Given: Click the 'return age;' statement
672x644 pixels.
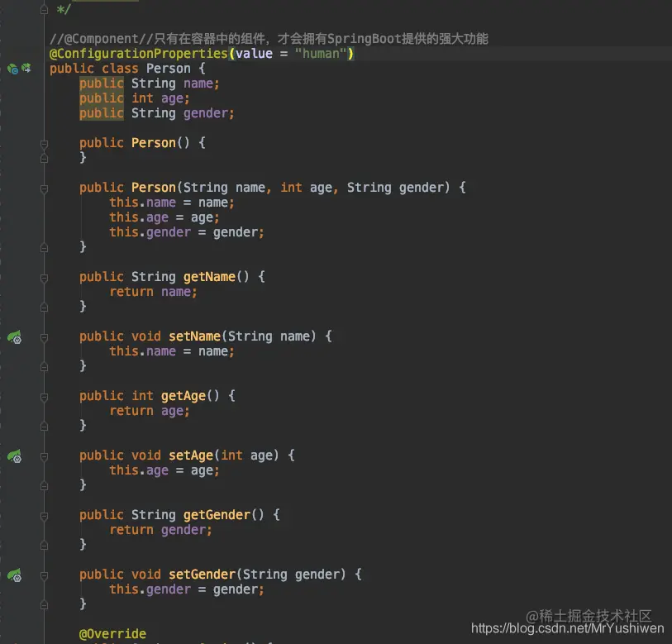Looking at the screenshot, I should click(x=150, y=411).
